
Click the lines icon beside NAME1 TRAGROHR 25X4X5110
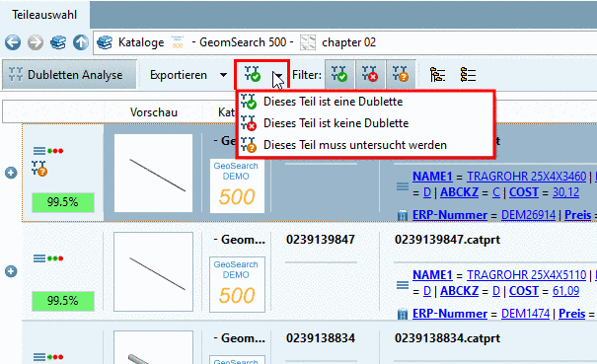(403, 285)
